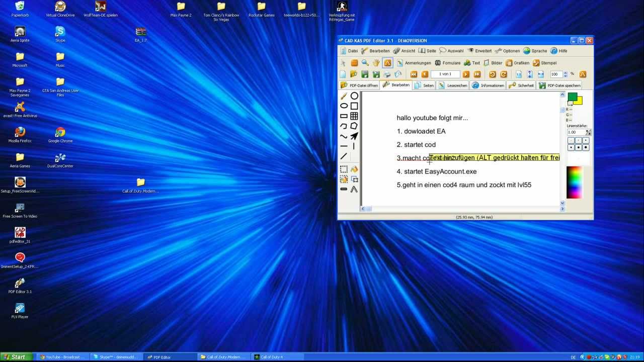This screenshot has width=644, height=362.
Task: Pick the horizontal line tool
Action: pos(344,146)
